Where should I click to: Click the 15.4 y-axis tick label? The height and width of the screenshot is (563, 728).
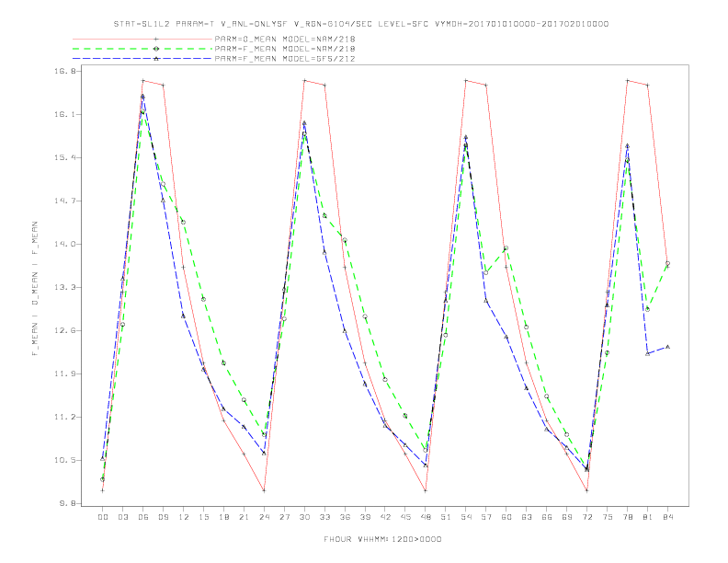65,157
